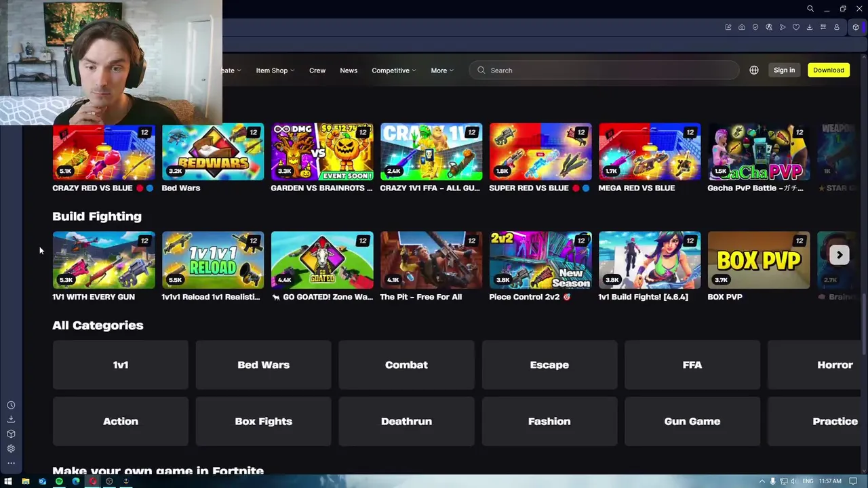
Task: Open the 1v1 category tile
Action: point(120,365)
